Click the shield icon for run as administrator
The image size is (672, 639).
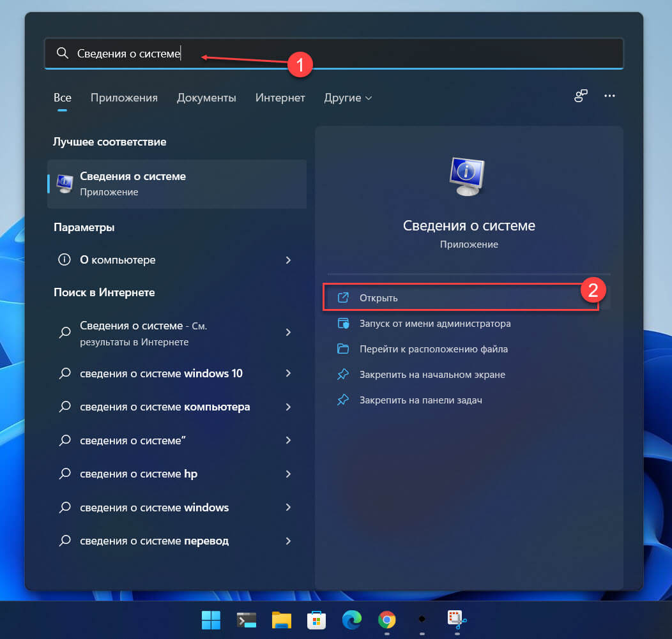(x=343, y=324)
